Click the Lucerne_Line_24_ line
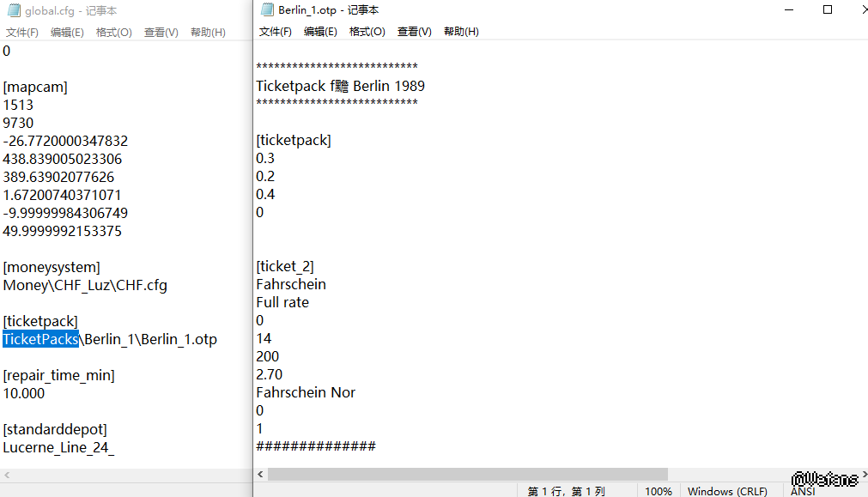The width and height of the screenshot is (868, 497). (x=58, y=448)
